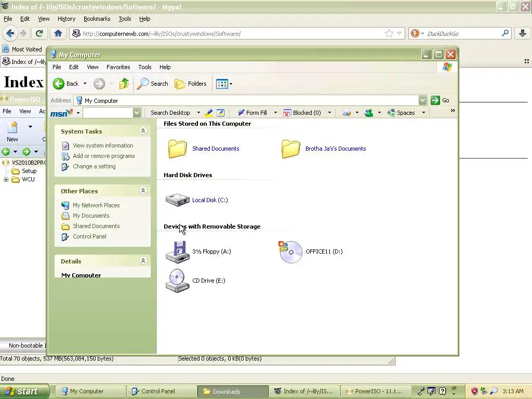Open the File menu in My Computer
532x399 pixels.
(57, 67)
